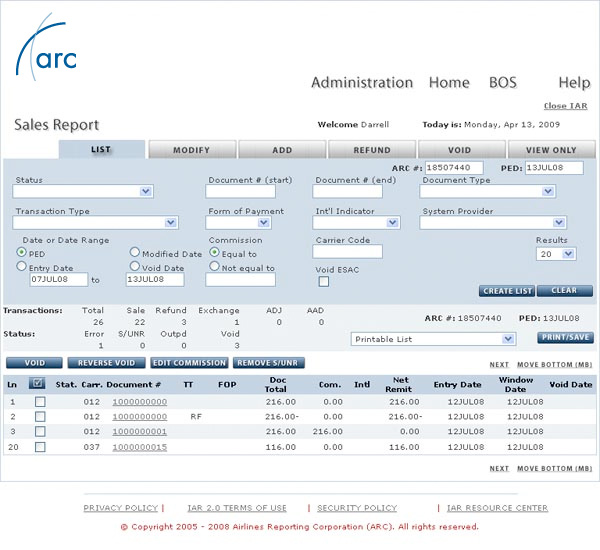The image size is (600, 550).
Task: Open the Printable List dropdown
Action: [434, 339]
